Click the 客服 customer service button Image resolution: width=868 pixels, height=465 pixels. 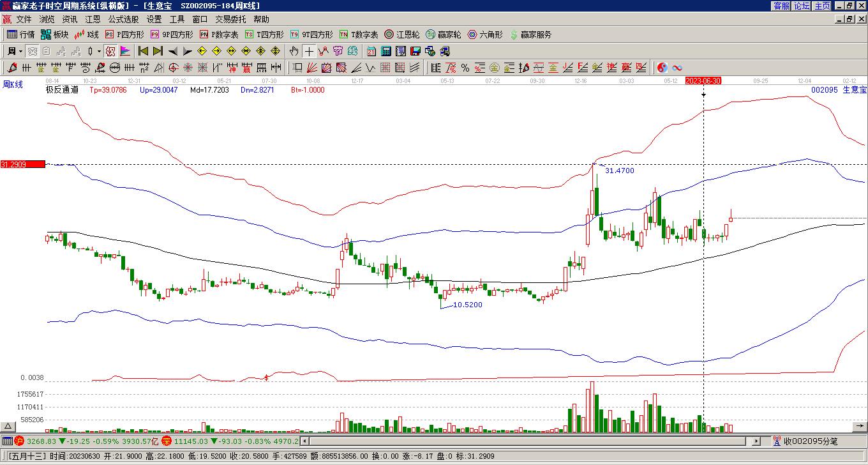[781, 6]
